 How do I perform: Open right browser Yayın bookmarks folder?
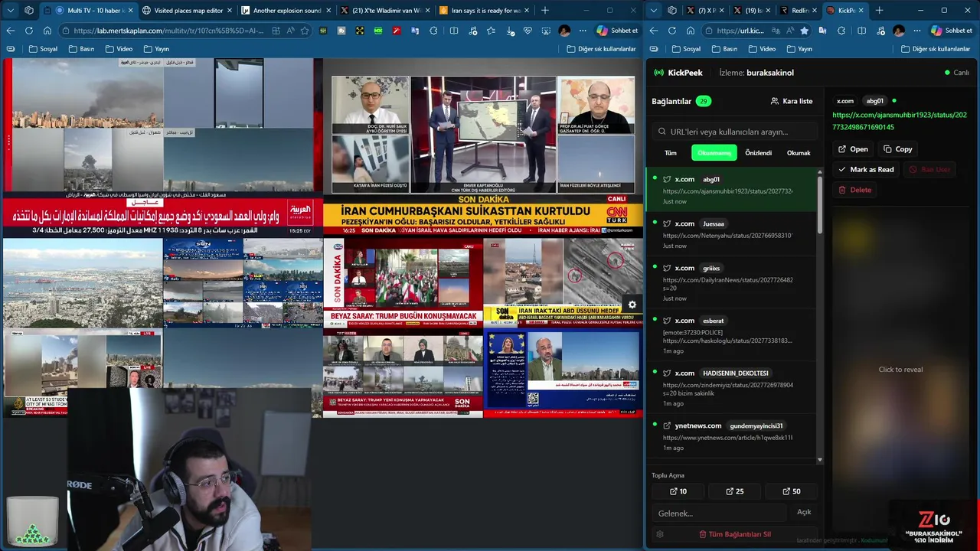pyautogui.click(x=799, y=49)
